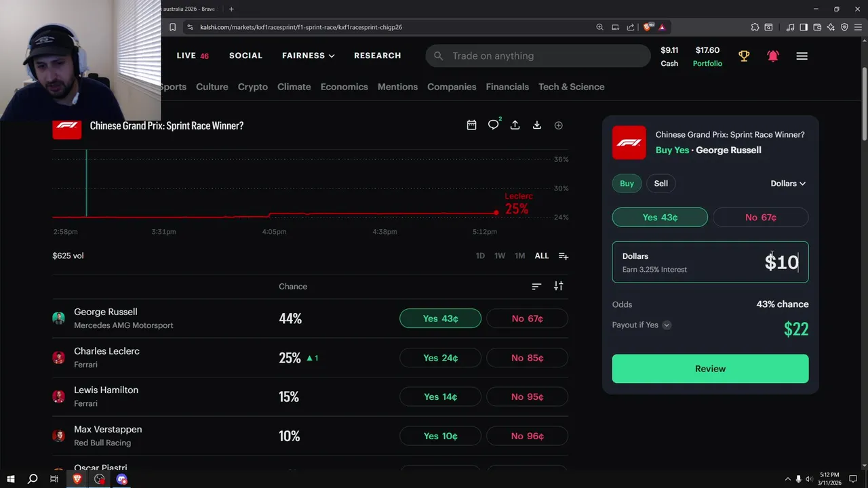This screenshot has height=488, width=868.
Task: Expand the FAIRNESS menu
Action: pyautogui.click(x=309, y=56)
